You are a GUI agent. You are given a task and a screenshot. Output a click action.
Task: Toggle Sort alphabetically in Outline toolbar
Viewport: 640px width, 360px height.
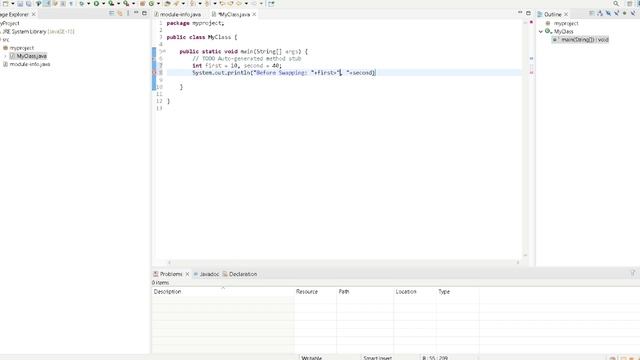(600, 13)
